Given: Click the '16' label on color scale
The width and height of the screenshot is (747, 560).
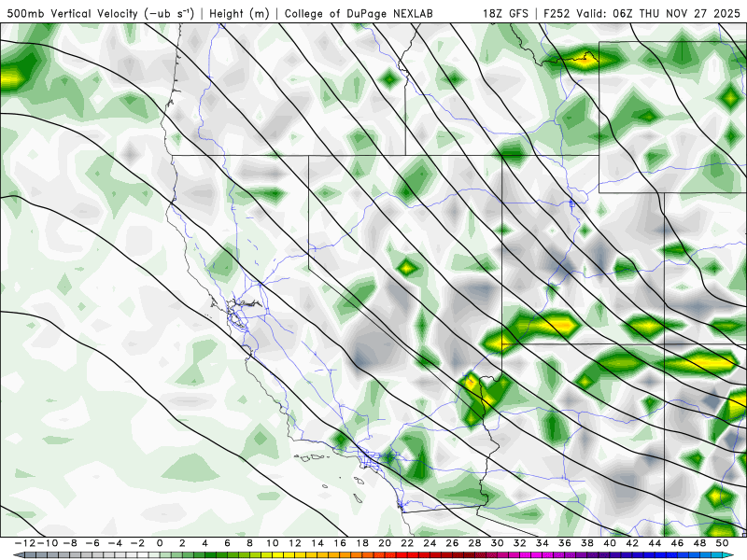Looking at the screenshot, I should click(340, 543).
